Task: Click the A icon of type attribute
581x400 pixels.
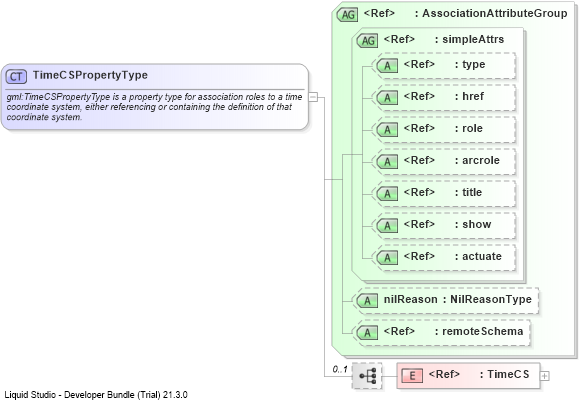Action: [388, 66]
